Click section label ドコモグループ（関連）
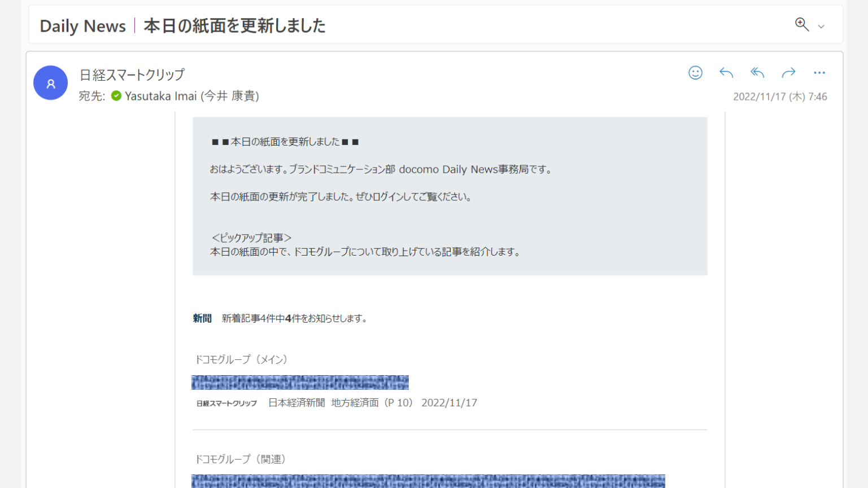 241,459
